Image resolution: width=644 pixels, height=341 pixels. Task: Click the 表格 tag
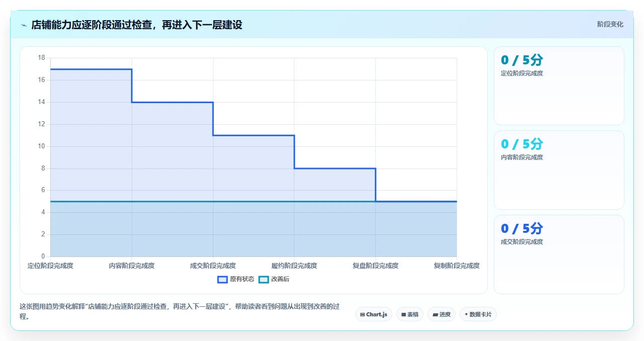tap(409, 314)
